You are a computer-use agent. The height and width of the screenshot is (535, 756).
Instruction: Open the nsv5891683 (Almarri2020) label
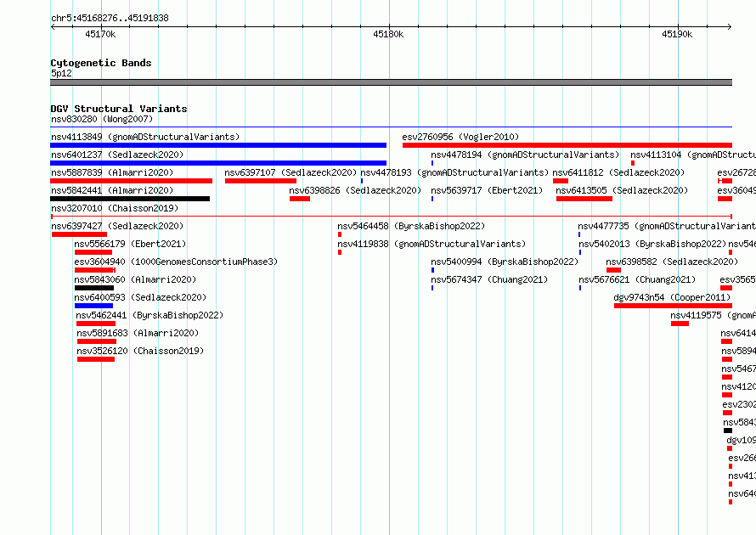pos(138,333)
